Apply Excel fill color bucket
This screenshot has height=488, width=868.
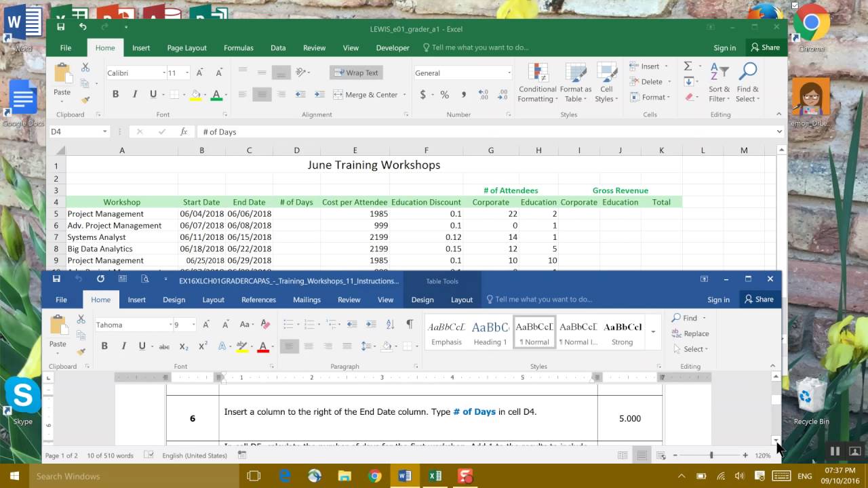point(195,95)
